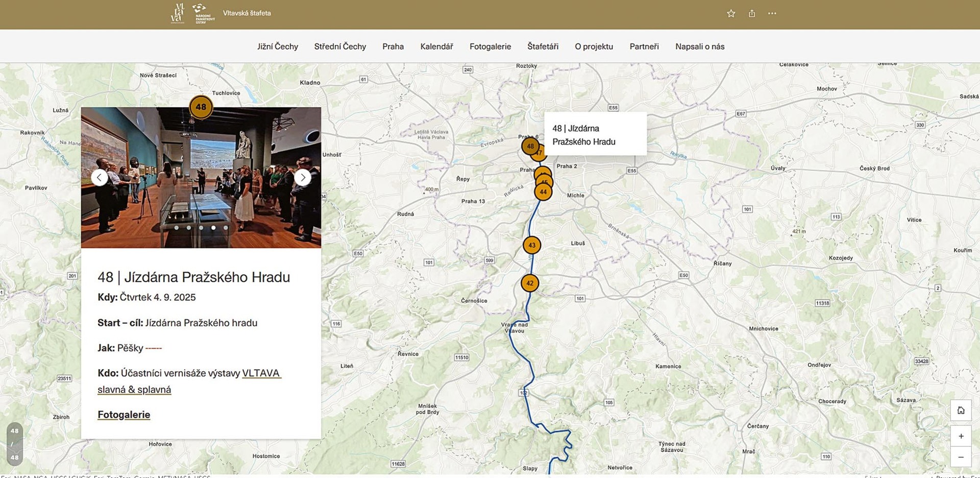Screen dimensions: 980x478
Task: Click the favorite star icon
Action: pos(731,14)
